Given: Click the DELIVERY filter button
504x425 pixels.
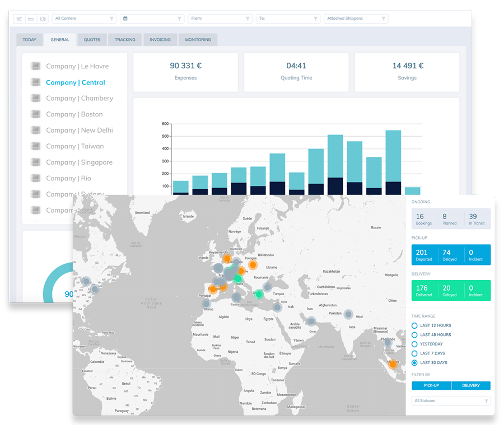Looking at the screenshot, I should point(471,385).
